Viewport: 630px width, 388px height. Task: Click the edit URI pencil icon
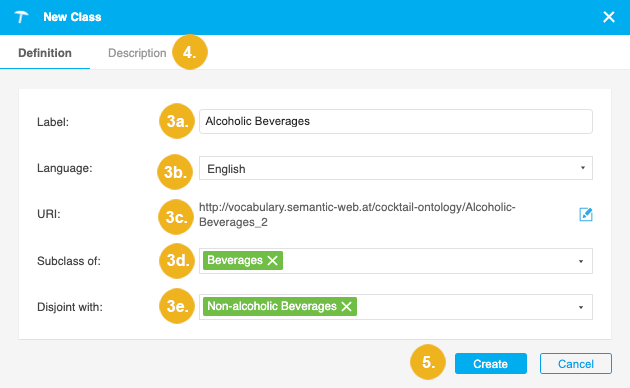pyautogui.click(x=586, y=214)
